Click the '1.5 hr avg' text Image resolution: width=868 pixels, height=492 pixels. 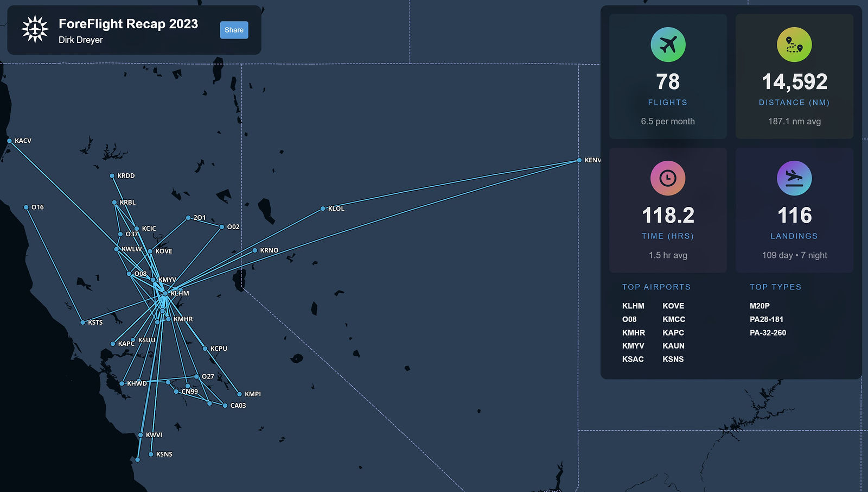668,255
